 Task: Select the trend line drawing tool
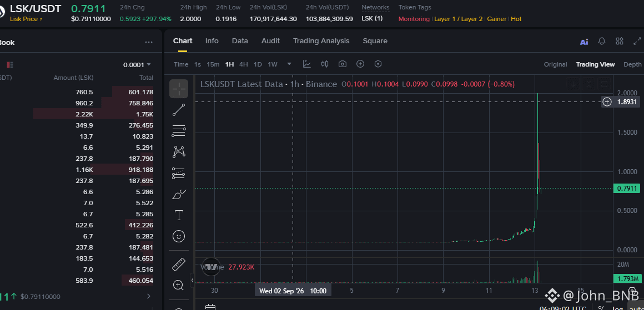(179, 110)
